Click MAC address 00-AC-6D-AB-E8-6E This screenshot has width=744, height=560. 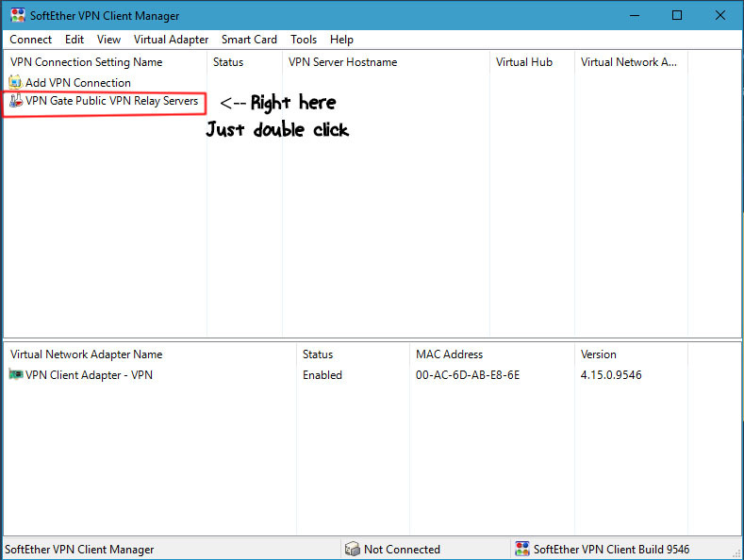point(468,375)
